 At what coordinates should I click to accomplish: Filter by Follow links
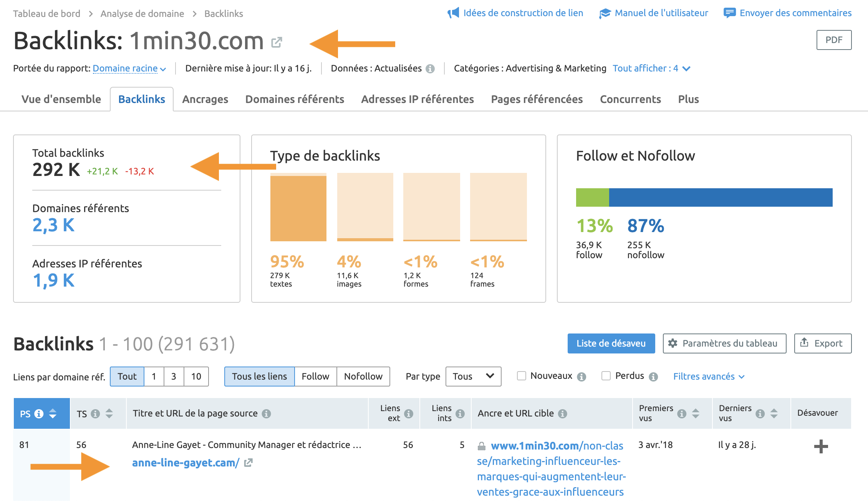[x=316, y=377]
